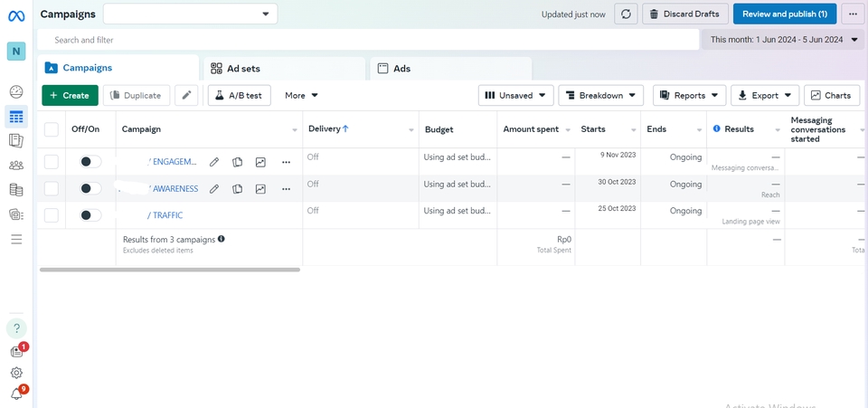Open the news updates icon with badge 1
Screen dimensions: 868x408
(x=17, y=351)
